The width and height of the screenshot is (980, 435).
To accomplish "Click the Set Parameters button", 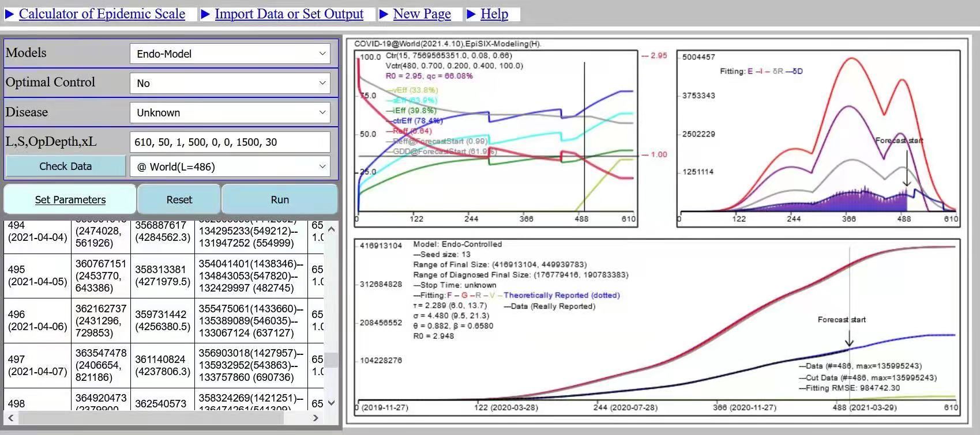I will [70, 199].
